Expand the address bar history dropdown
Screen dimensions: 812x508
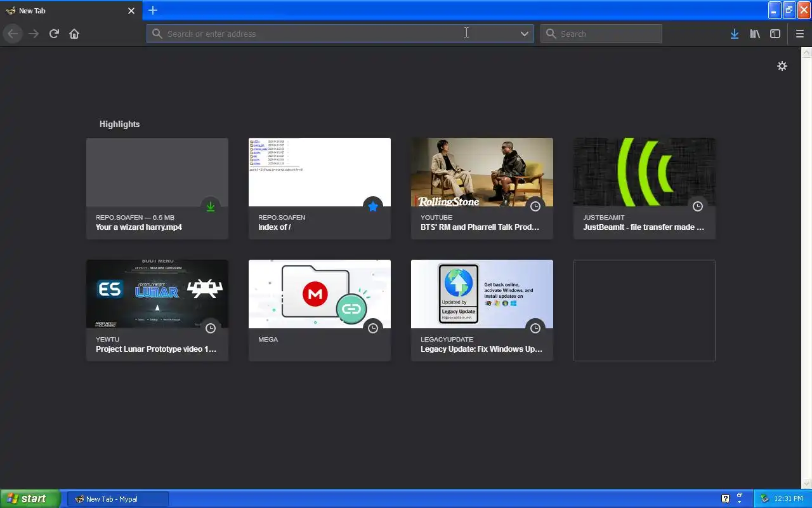coord(525,34)
